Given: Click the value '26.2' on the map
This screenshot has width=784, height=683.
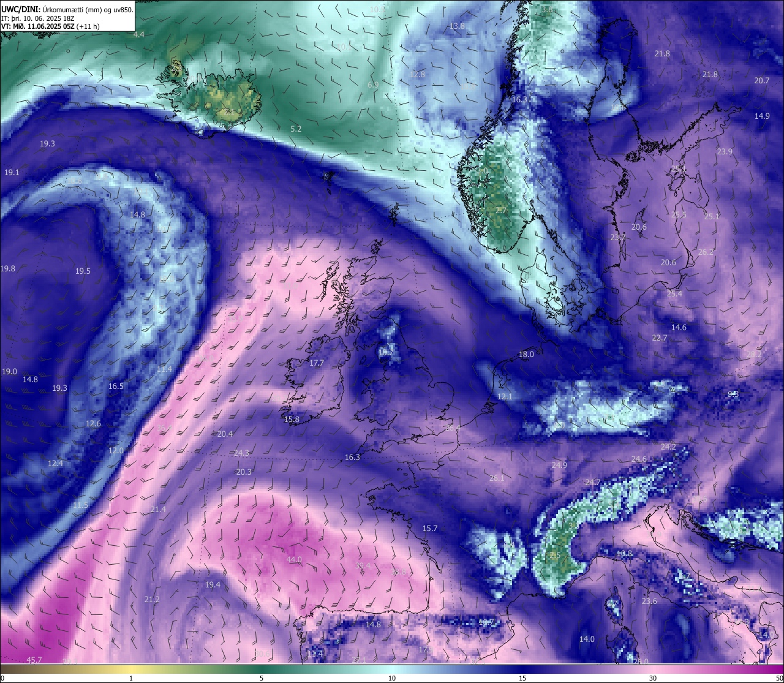Looking at the screenshot, I should [706, 252].
